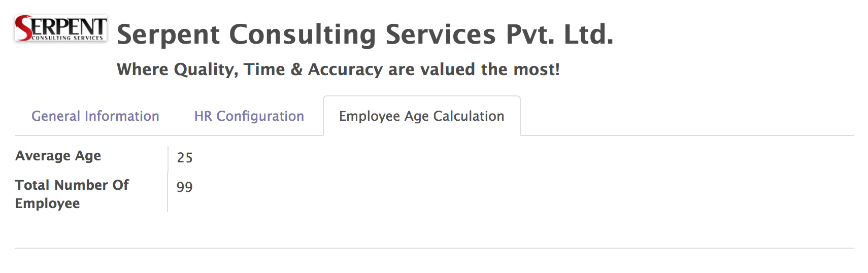Click the Serpent company logo image
This screenshot has width=868, height=273.
coord(61,28)
